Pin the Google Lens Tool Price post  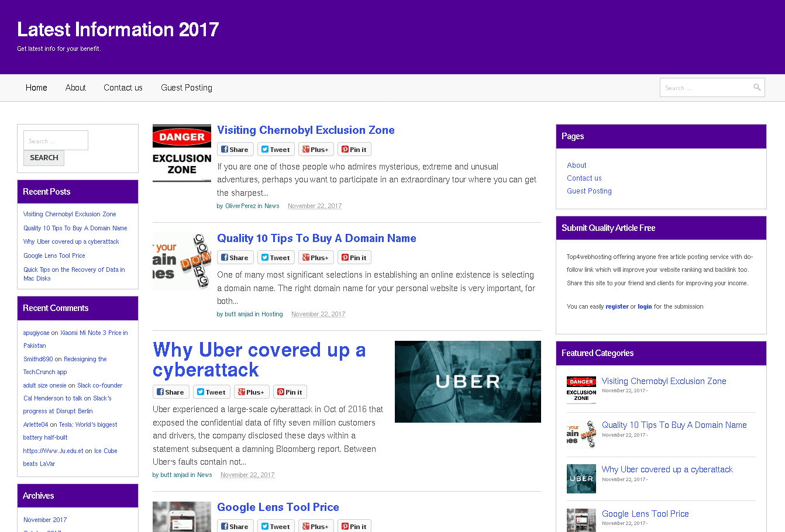354,526
